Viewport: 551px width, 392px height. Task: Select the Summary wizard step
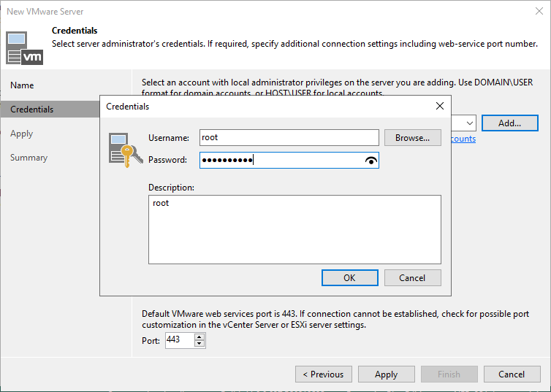28,158
